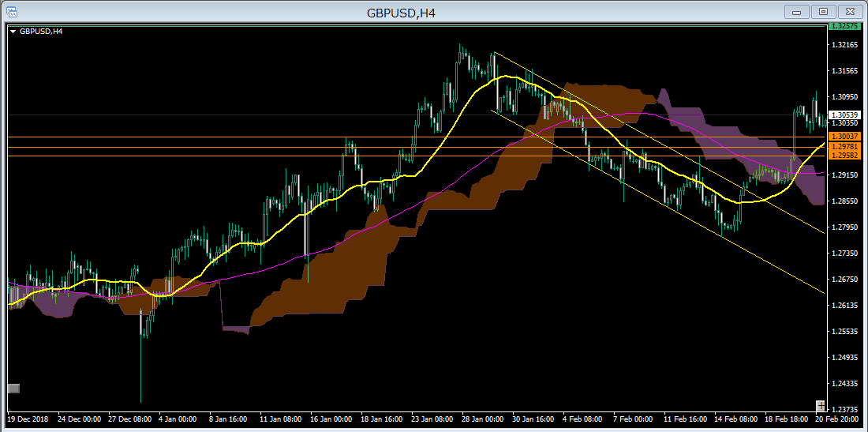Click the 1.26135 price scale value
Screen dimensions: 868x432
pos(844,305)
